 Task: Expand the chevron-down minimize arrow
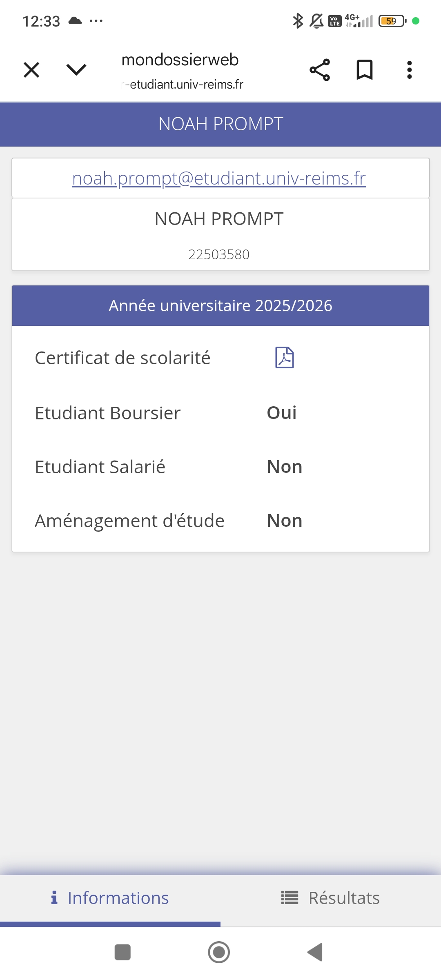(76, 70)
